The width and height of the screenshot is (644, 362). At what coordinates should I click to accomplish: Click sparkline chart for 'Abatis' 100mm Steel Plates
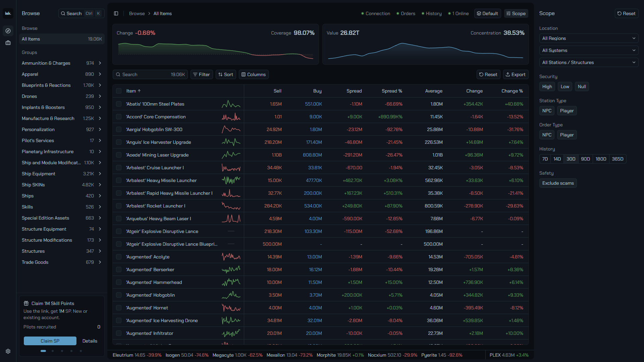[x=231, y=104]
